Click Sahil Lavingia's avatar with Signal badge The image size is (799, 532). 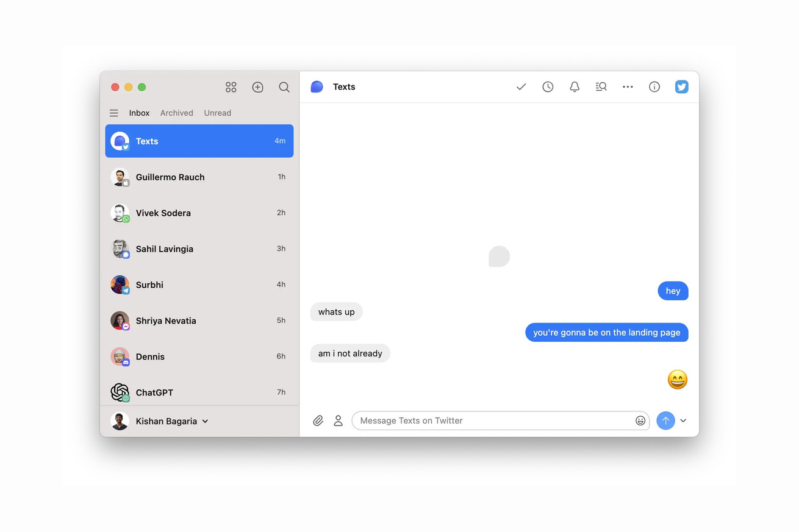pos(120,249)
